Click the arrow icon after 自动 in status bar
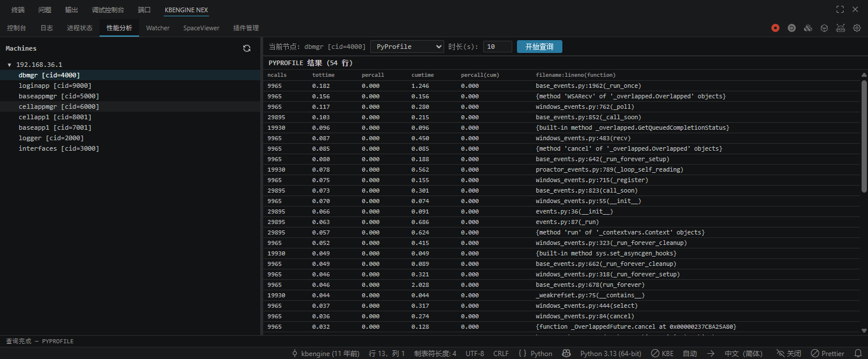 tap(711, 353)
